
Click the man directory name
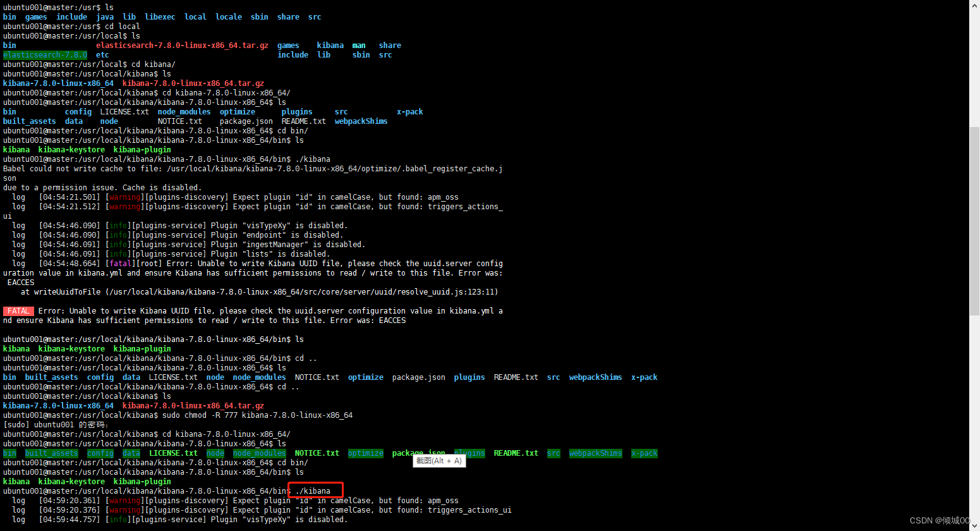359,46
